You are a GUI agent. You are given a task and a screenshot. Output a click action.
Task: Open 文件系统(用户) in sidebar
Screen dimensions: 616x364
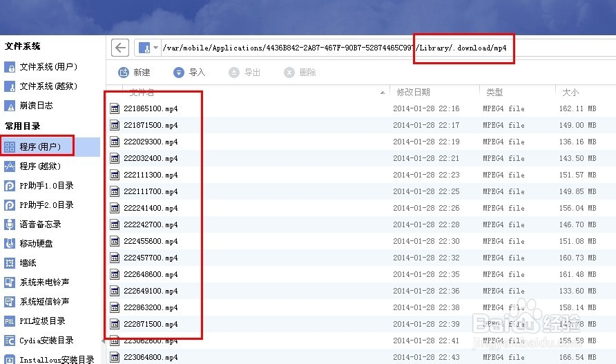click(41, 67)
